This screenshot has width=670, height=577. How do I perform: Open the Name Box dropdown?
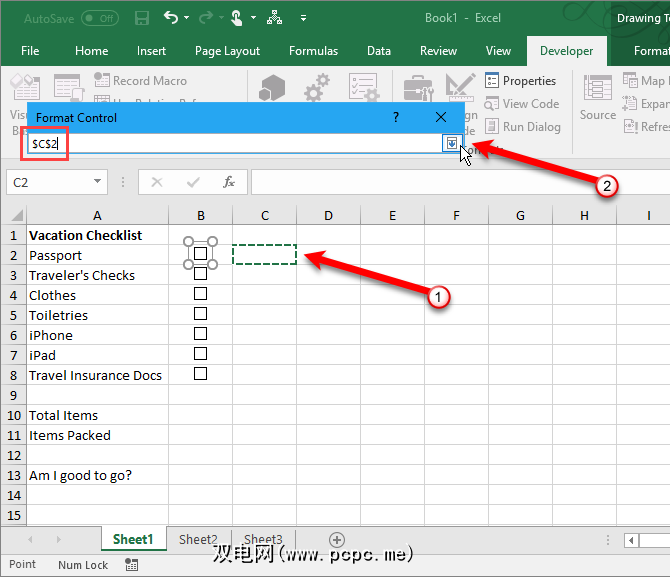[x=98, y=182]
